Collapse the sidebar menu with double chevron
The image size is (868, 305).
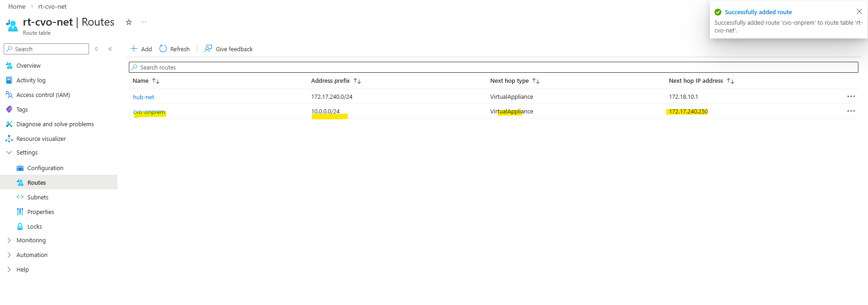point(110,49)
